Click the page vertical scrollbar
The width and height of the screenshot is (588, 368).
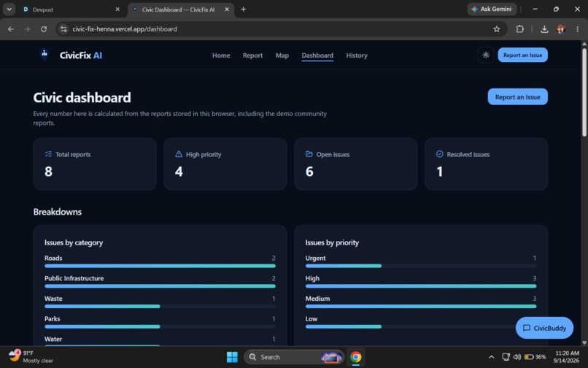coord(584,92)
